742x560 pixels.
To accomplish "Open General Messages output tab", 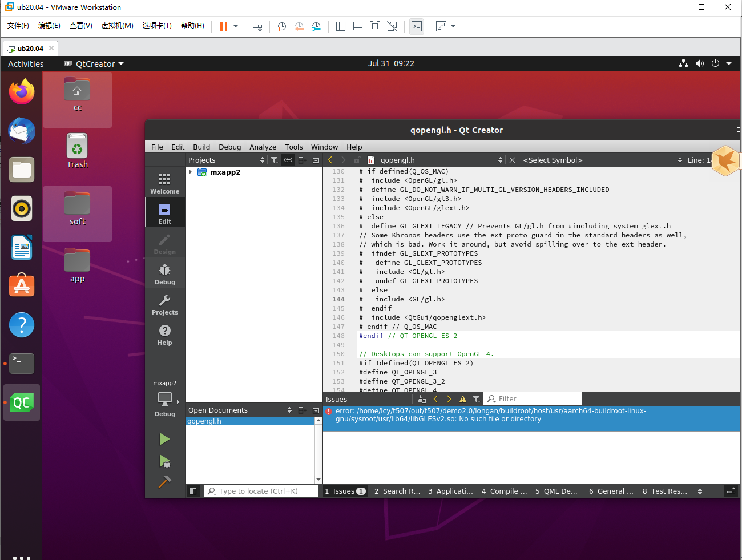I will [611, 491].
